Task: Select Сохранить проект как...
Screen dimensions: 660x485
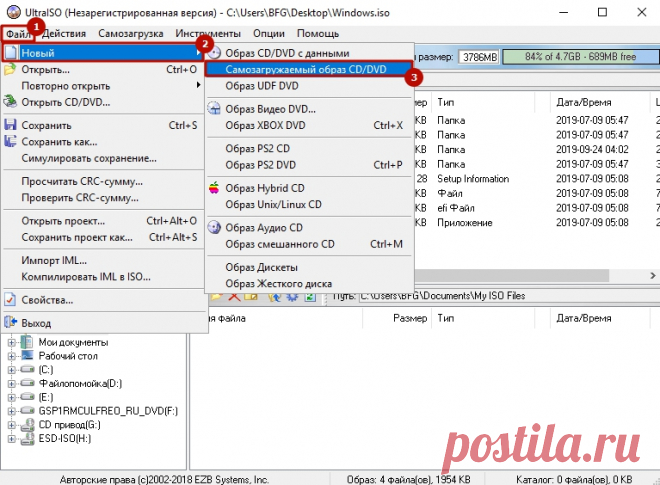Action: point(103,237)
